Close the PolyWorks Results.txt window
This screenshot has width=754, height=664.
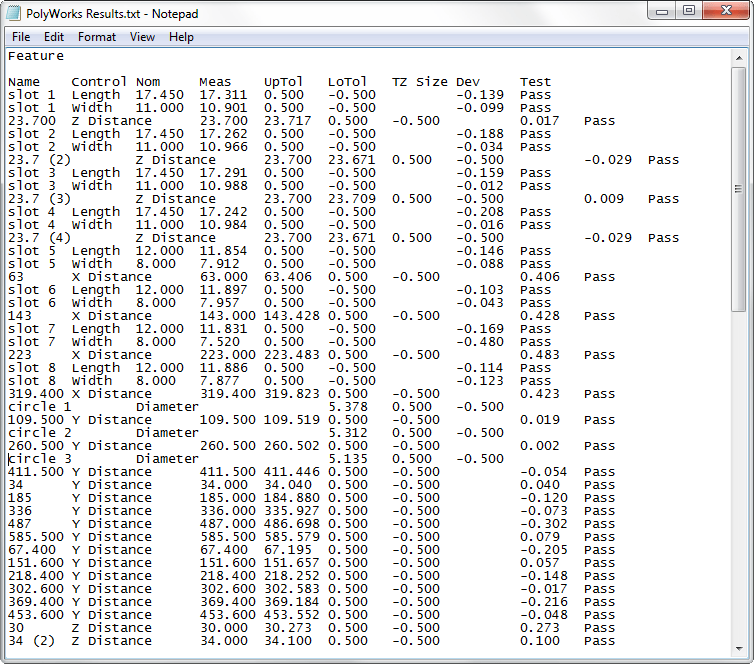click(x=727, y=10)
